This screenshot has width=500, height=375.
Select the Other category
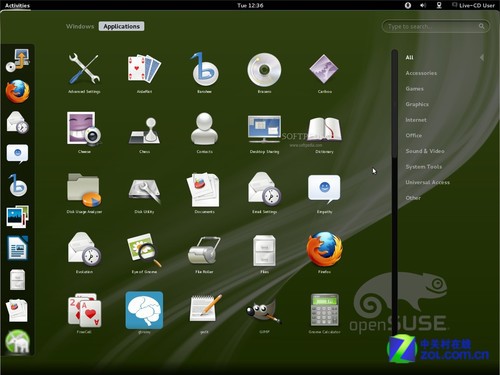click(413, 198)
